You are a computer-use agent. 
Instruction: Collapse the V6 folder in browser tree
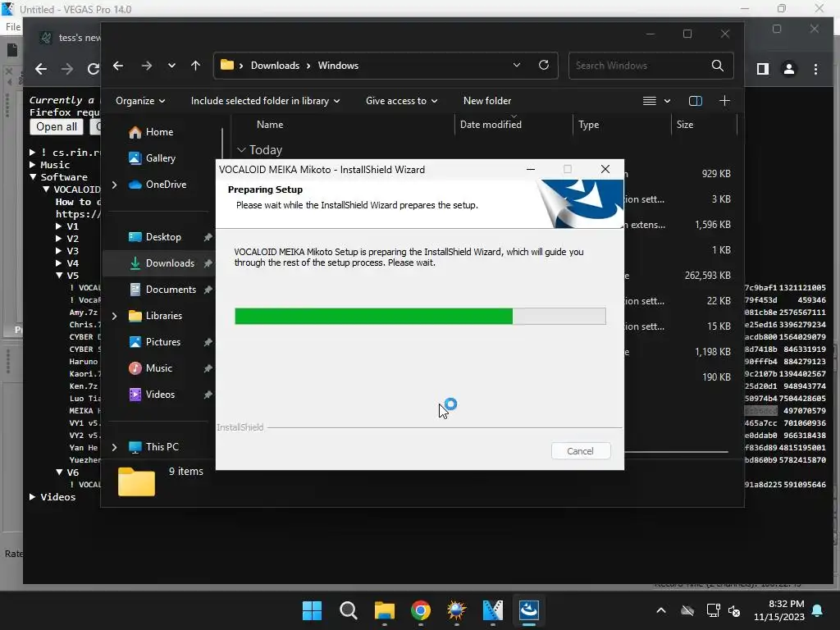pos(59,472)
